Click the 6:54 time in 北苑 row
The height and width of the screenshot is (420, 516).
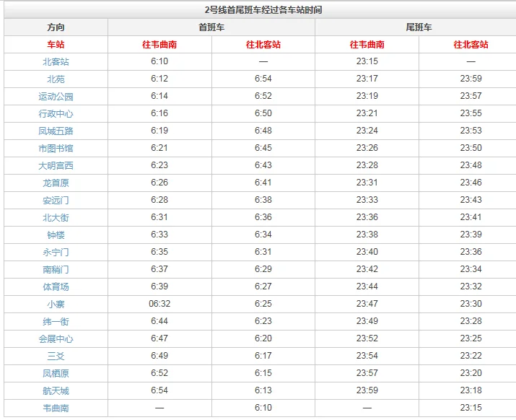263,79
